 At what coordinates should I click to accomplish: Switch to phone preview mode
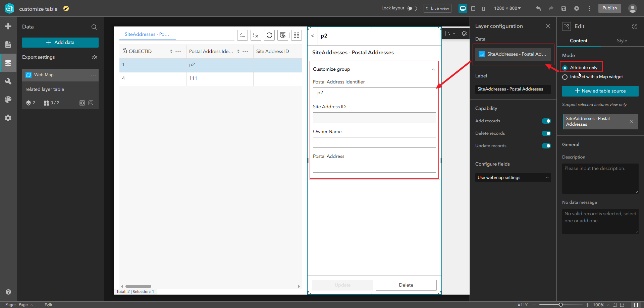(x=484, y=8)
